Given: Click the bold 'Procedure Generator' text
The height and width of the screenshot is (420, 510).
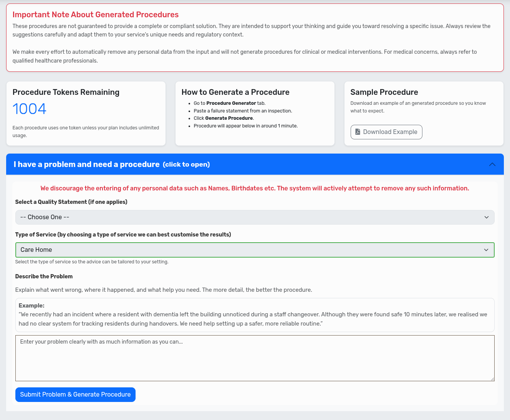Looking at the screenshot, I should pos(231,103).
